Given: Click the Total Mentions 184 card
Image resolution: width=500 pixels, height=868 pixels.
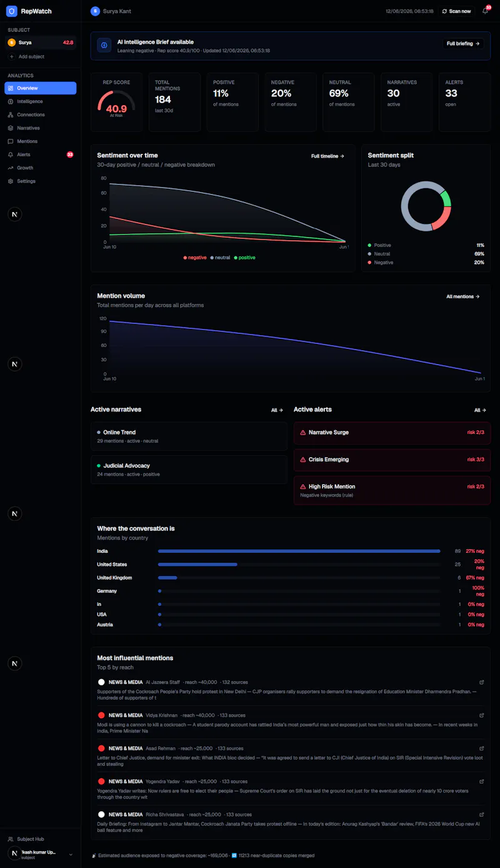Looking at the screenshot, I should pos(174,102).
